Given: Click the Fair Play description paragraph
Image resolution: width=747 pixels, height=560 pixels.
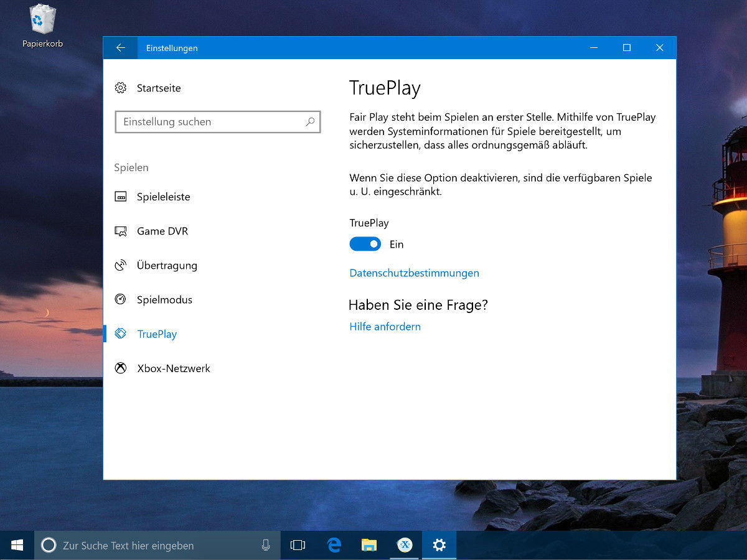Looking at the screenshot, I should tap(503, 131).
